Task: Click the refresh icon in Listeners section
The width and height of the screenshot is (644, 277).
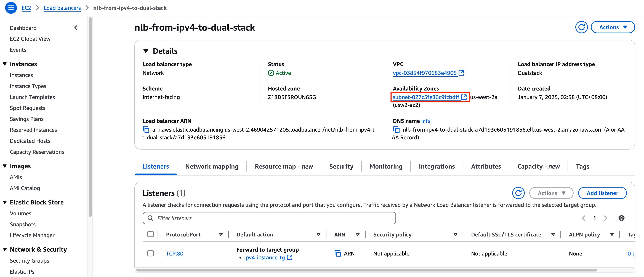Action: (x=519, y=193)
